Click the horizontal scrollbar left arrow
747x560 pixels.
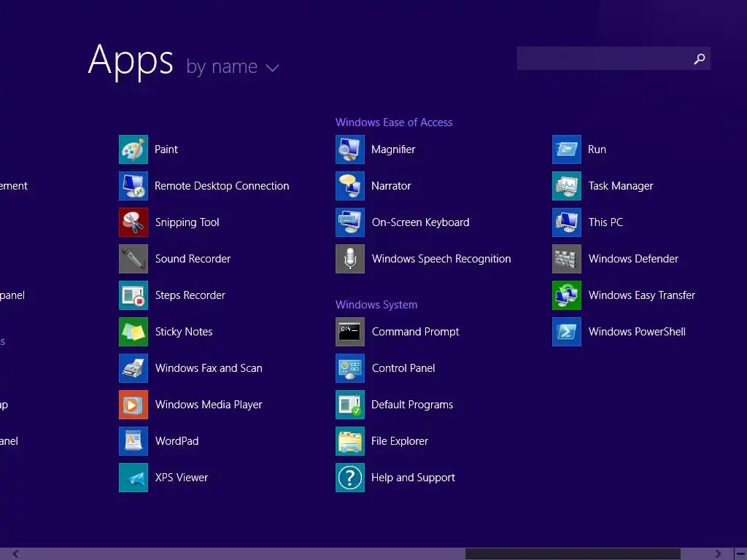tap(16, 554)
